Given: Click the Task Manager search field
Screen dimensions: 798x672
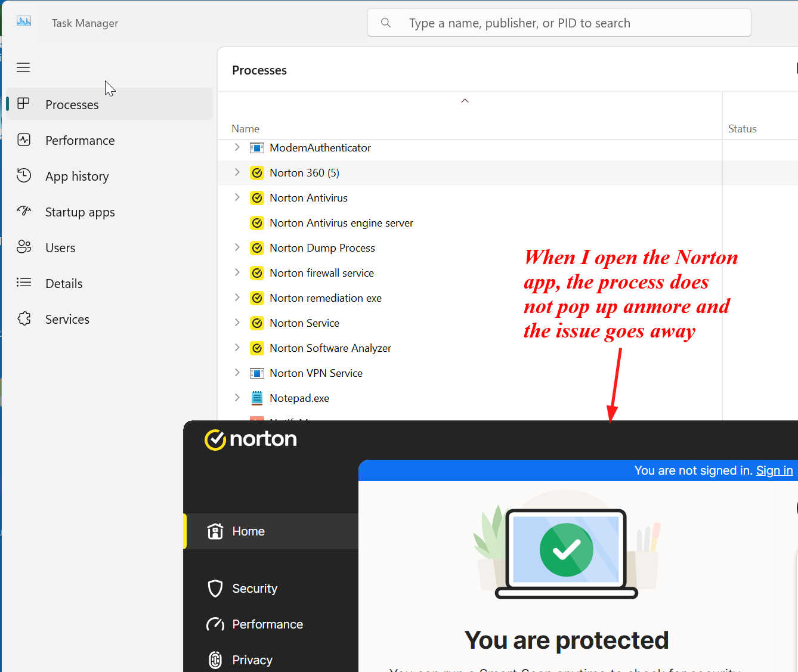Looking at the screenshot, I should click(x=559, y=23).
